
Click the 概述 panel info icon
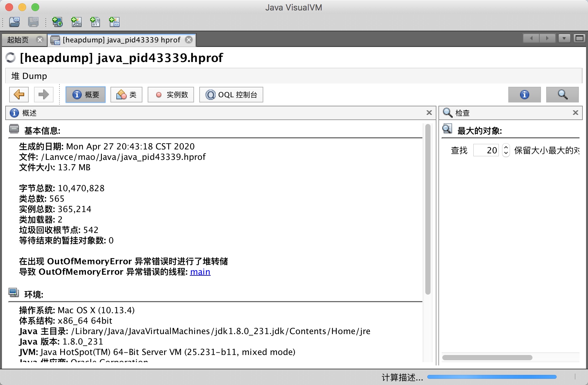tap(14, 113)
